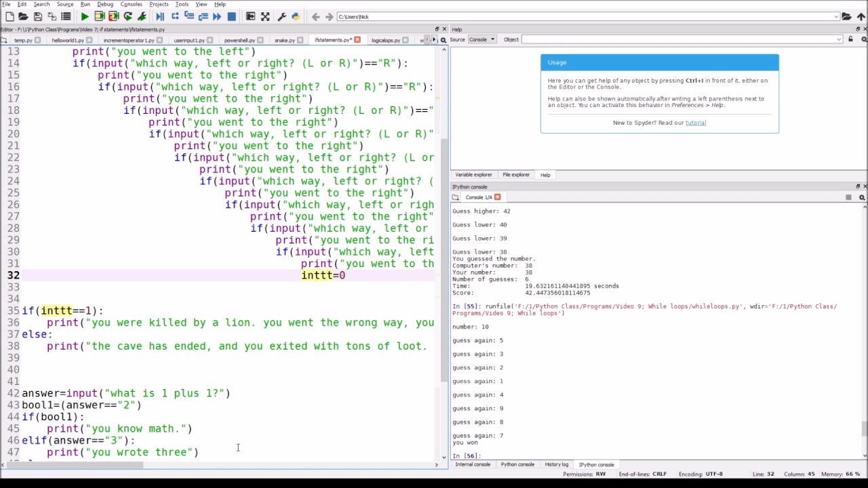Switch to Python console tab

pos(517,464)
